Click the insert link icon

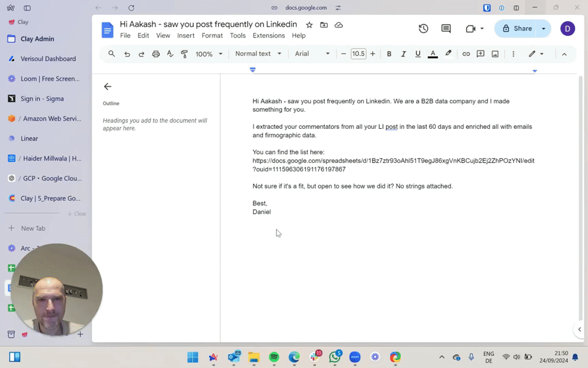[466, 54]
